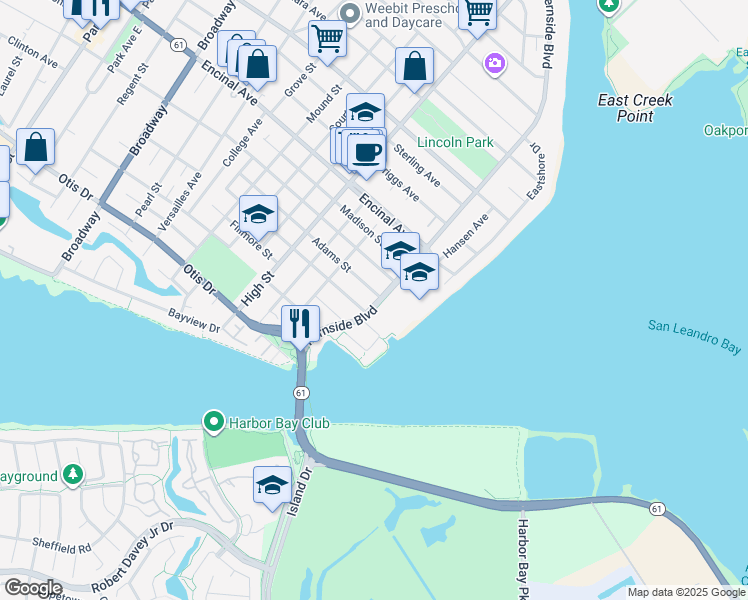The image size is (748, 600).
Task: Open the school marker near Fillmore St
Action: 258,215
